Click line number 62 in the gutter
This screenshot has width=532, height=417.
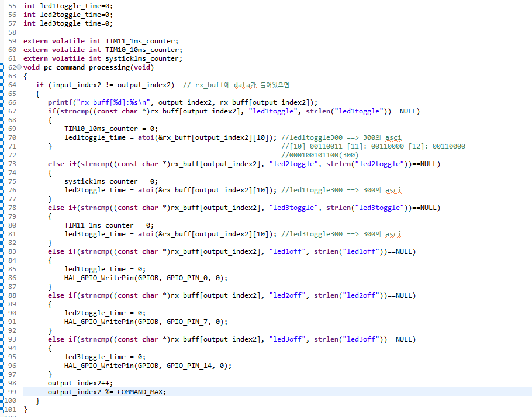[12, 67]
